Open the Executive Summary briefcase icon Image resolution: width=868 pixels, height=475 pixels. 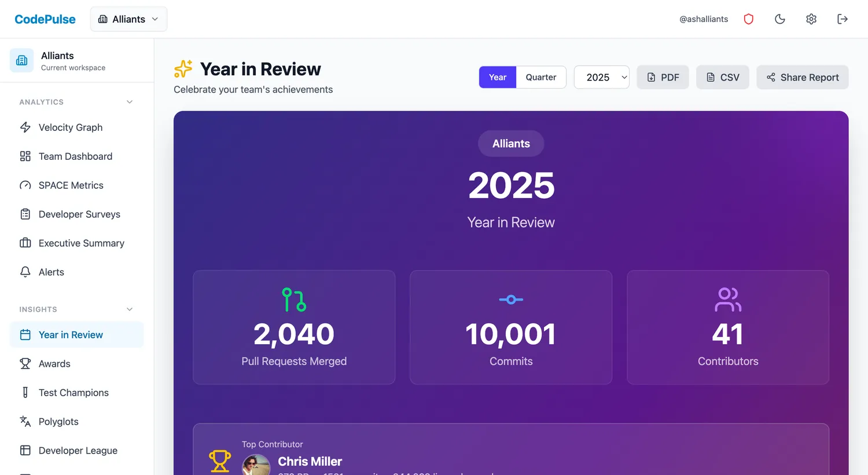(25, 243)
